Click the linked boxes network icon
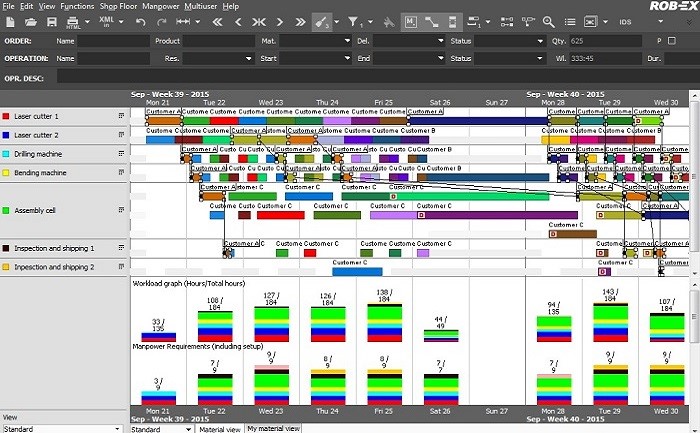This screenshot has width=700, height=433. pos(507,21)
